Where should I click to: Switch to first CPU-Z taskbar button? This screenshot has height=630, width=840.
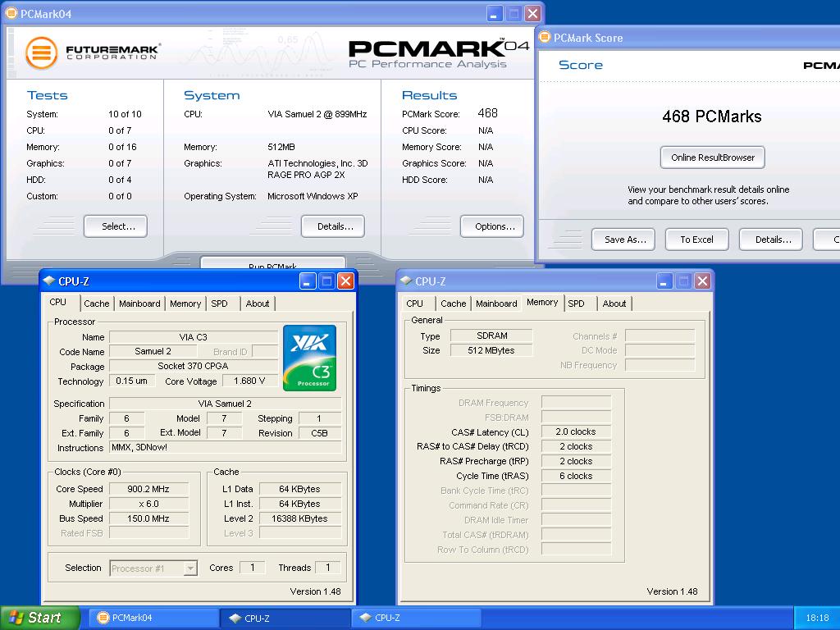(285, 618)
